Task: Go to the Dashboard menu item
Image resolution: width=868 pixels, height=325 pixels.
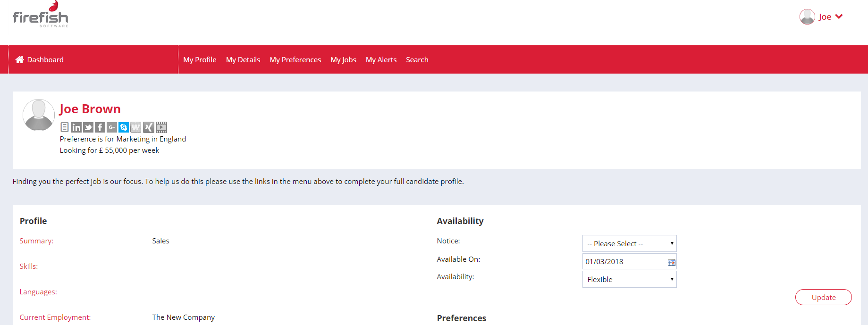Action: click(x=45, y=60)
